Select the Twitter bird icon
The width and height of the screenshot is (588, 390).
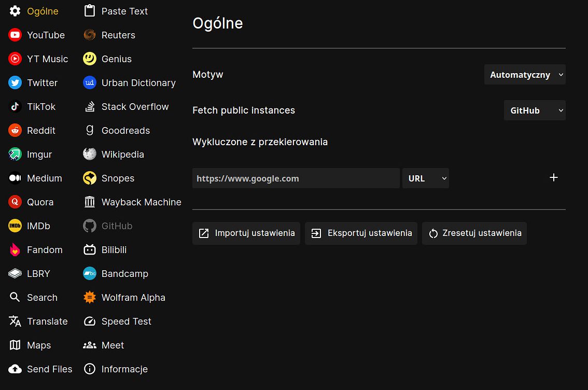[15, 82]
